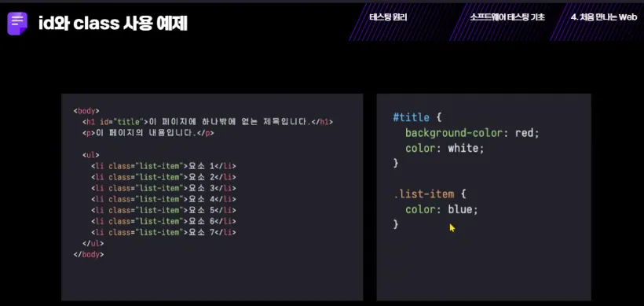The height and width of the screenshot is (306, 644).
Task: Click the color: blue declaration
Action: click(442, 209)
